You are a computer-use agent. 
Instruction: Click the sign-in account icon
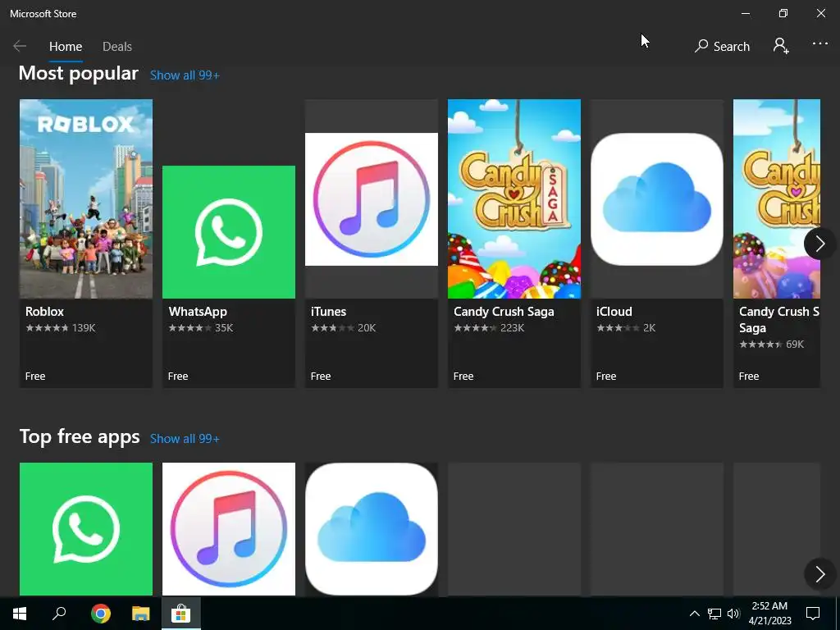coord(781,46)
